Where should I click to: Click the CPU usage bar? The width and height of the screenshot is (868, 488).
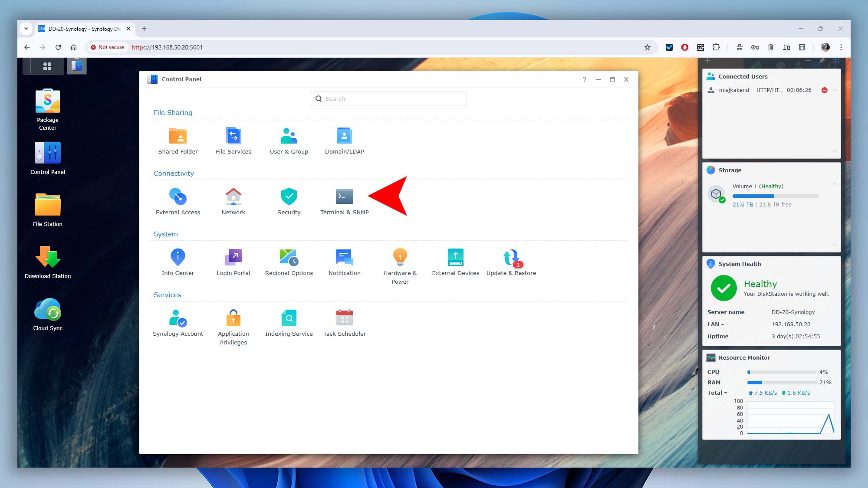pyautogui.click(x=782, y=372)
